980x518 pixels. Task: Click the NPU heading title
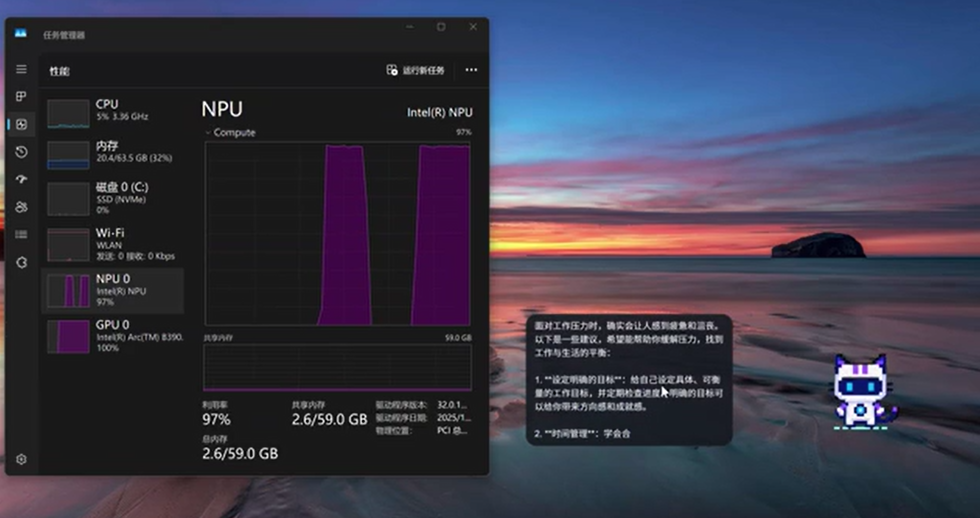222,109
